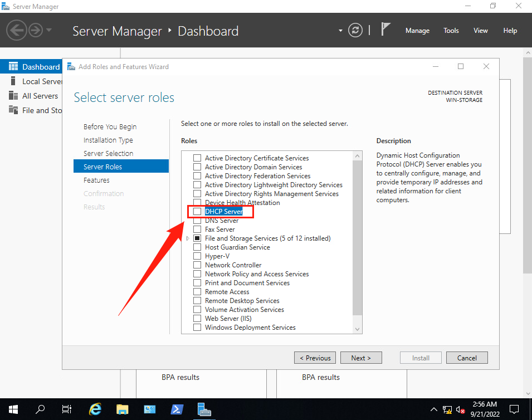Check the DHCP Server role checkbox
The width and height of the screenshot is (532, 420).
197,212
